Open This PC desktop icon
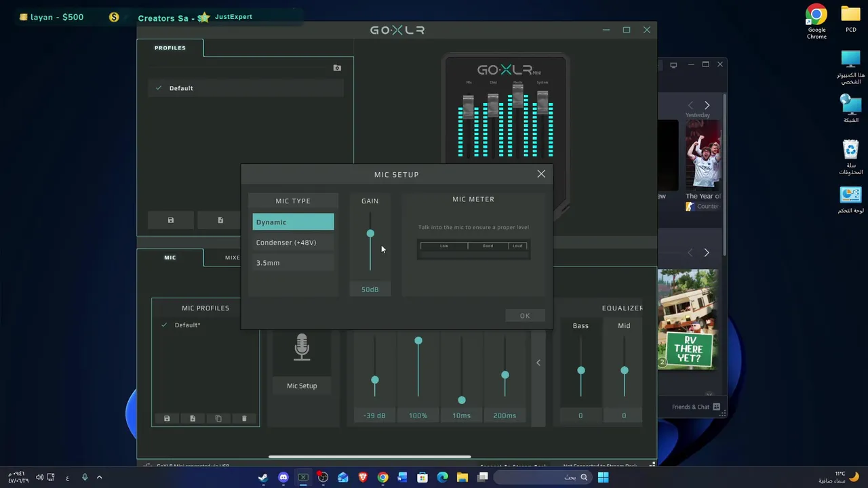868x488 pixels. tap(850, 67)
